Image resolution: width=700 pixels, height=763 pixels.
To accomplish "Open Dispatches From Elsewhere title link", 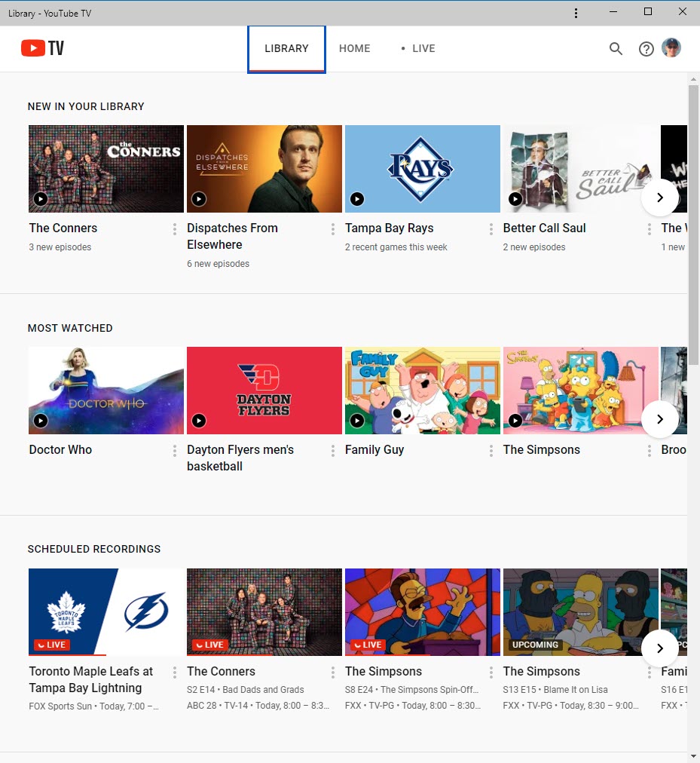I will coord(233,237).
